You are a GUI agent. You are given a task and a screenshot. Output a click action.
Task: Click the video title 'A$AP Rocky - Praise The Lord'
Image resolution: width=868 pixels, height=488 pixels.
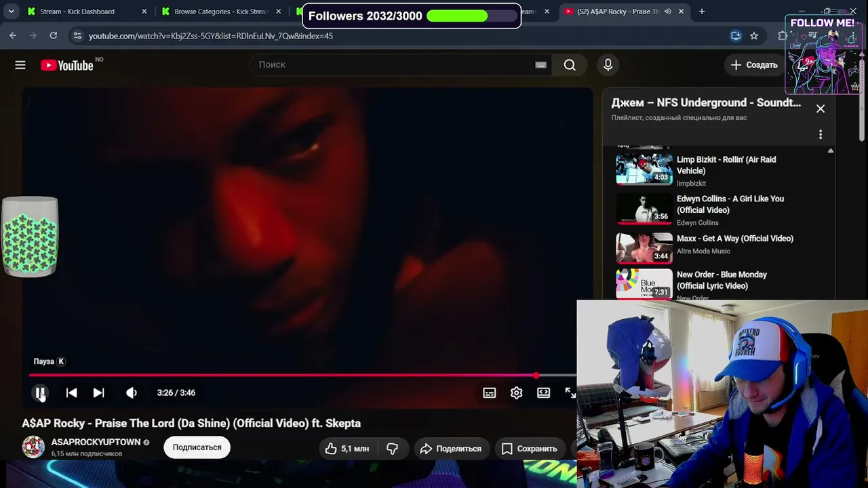pyautogui.click(x=191, y=423)
